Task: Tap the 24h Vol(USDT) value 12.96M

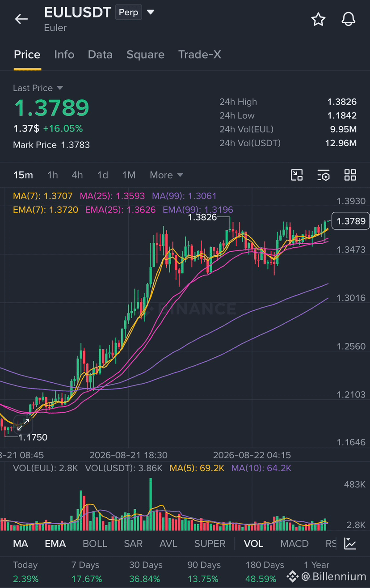Action: (341, 143)
